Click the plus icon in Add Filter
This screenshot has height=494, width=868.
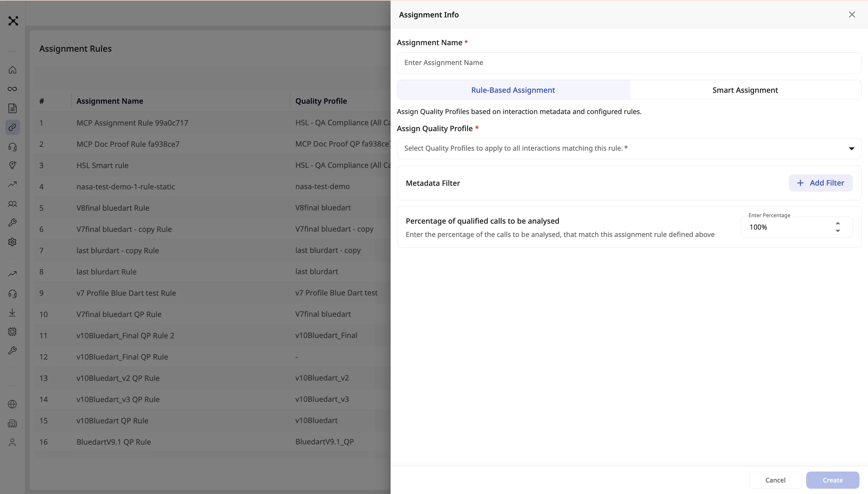(800, 183)
